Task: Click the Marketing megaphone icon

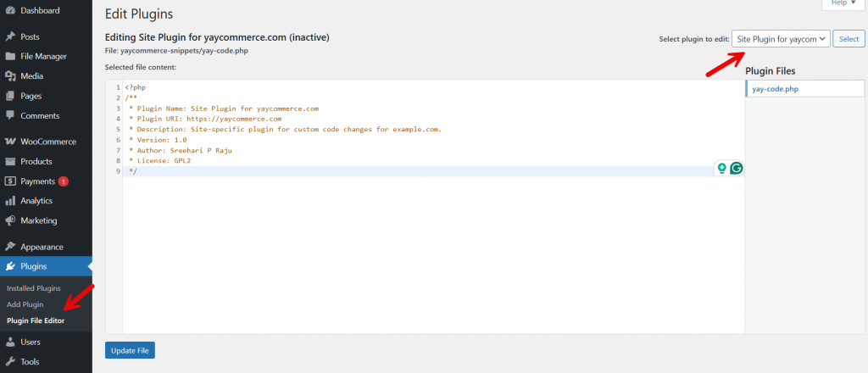Action: [x=10, y=220]
